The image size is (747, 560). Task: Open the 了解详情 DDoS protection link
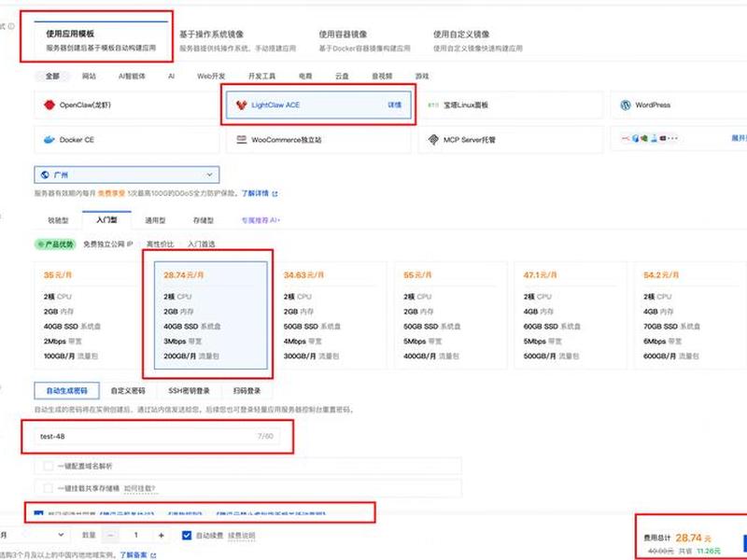tap(255, 193)
